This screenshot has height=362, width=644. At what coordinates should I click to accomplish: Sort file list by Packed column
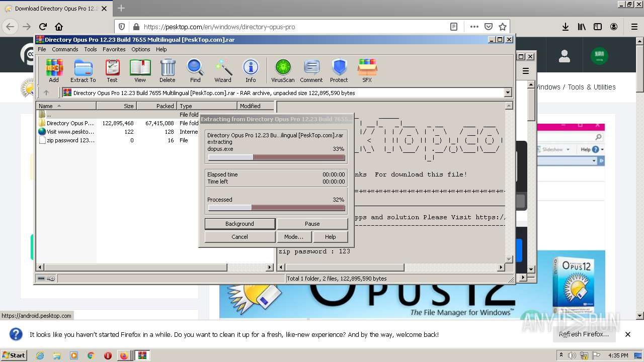coord(156,106)
